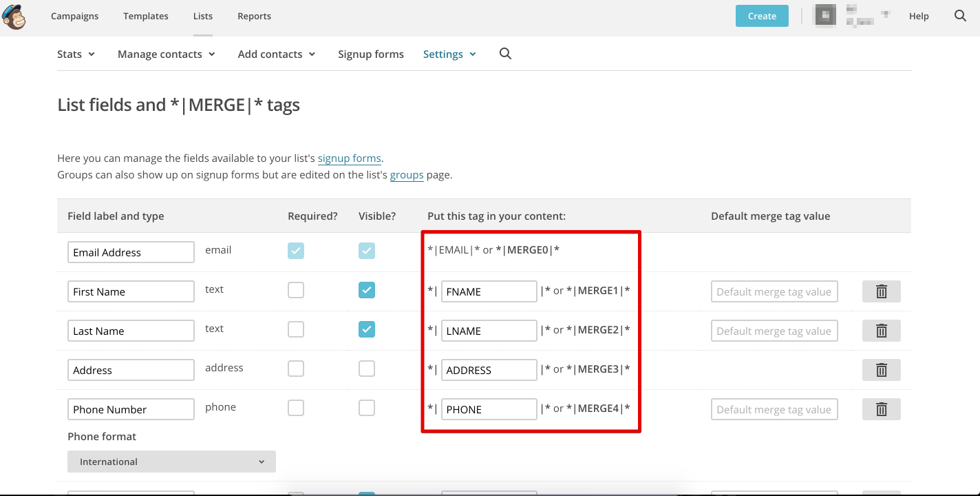Mark Last Name as required
The width and height of the screenshot is (980, 496).
pyautogui.click(x=296, y=329)
